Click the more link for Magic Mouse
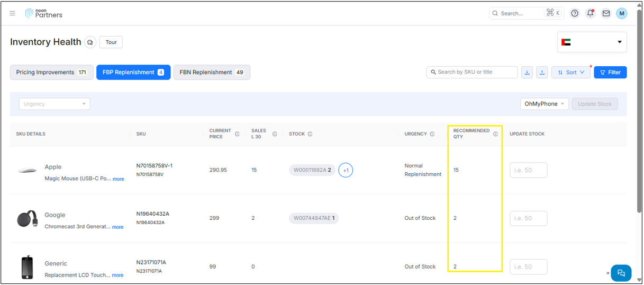This screenshot has width=644, height=285. click(x=119, y=179)
